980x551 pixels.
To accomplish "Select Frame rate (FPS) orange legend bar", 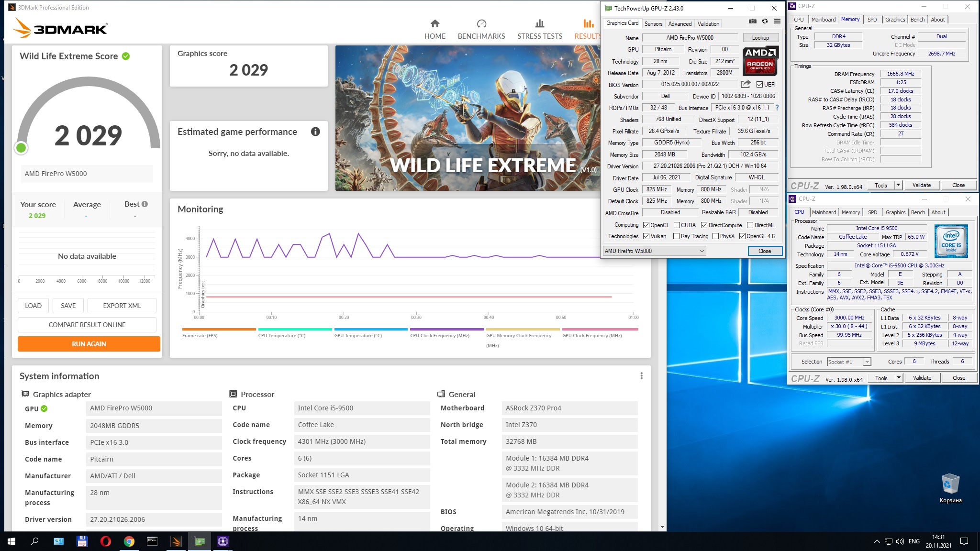I will pyautogui.click(x=219, y=329).
